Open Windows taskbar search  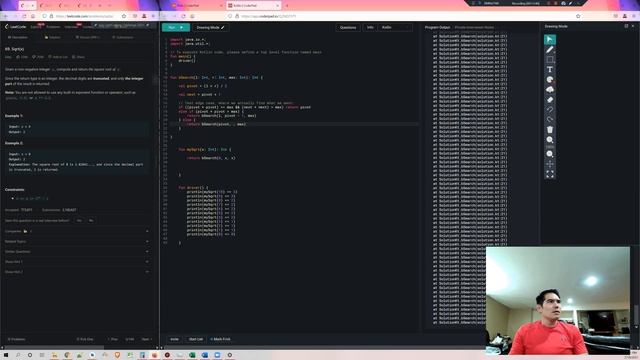tap(18, 355)
